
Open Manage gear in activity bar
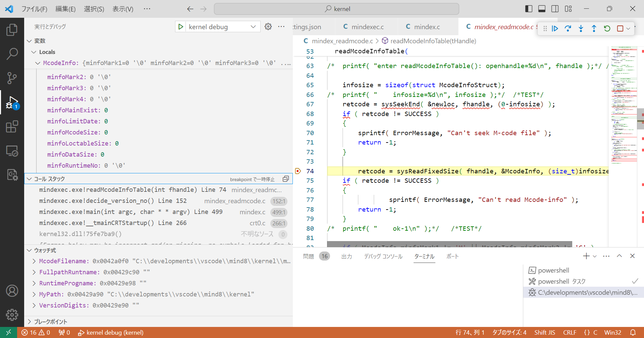tap(12, 315)
